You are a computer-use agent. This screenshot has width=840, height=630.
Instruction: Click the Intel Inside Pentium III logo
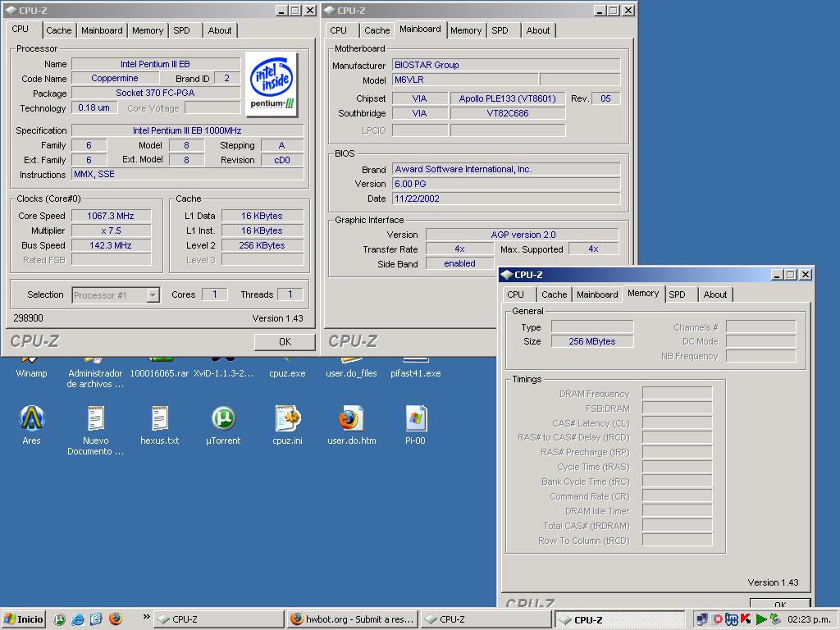point(272,84)
